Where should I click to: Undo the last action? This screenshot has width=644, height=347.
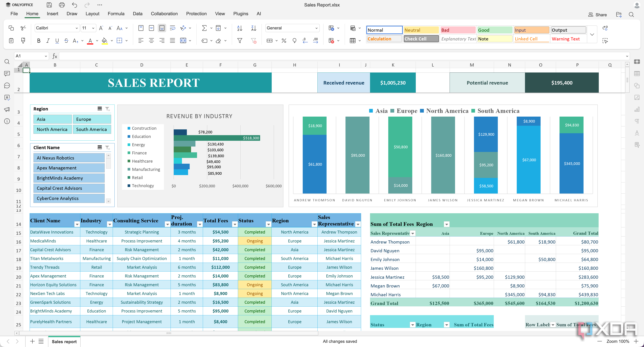(74, 5)
